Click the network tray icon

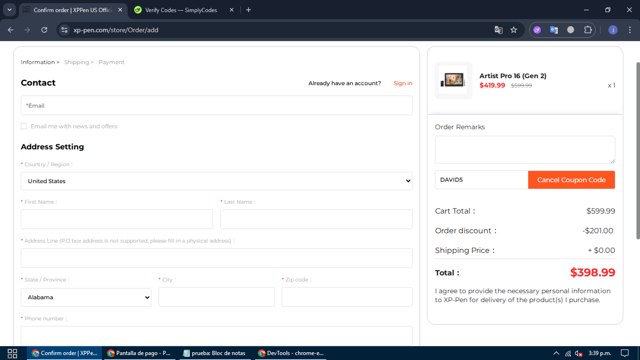[568, 353]
